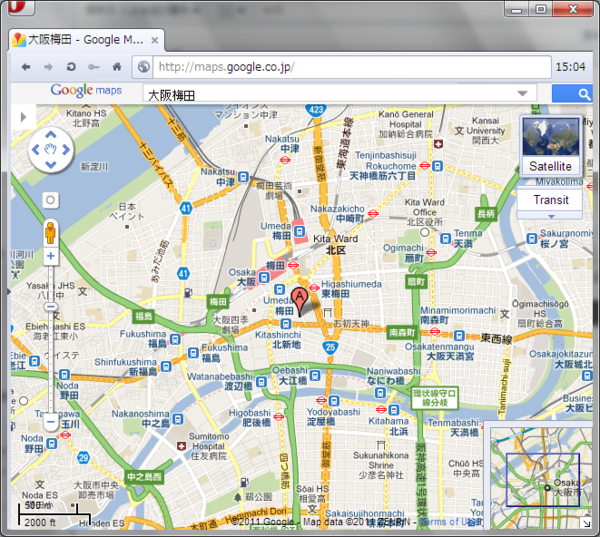Go forward with the browser forward arrow
600x537 pixels.
(x=48, y=67)
